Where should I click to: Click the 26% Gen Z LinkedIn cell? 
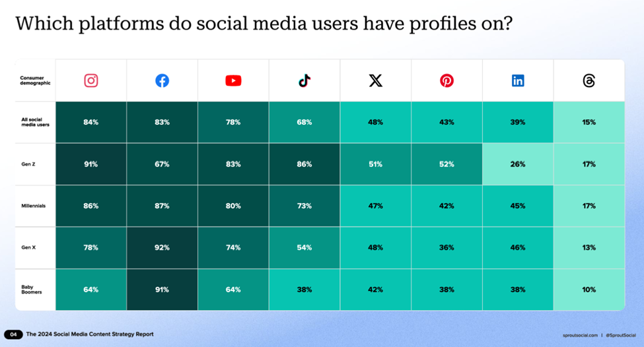tap(517, 164)
